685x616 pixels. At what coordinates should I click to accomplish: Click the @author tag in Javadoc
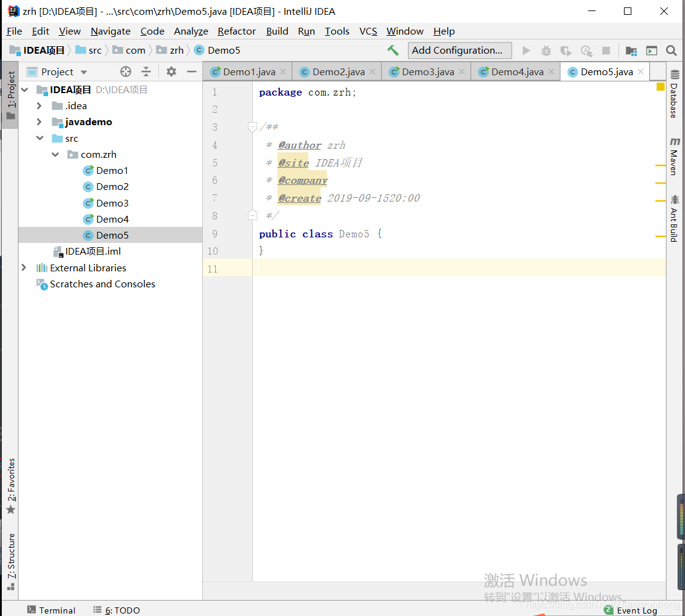(300, 145)
